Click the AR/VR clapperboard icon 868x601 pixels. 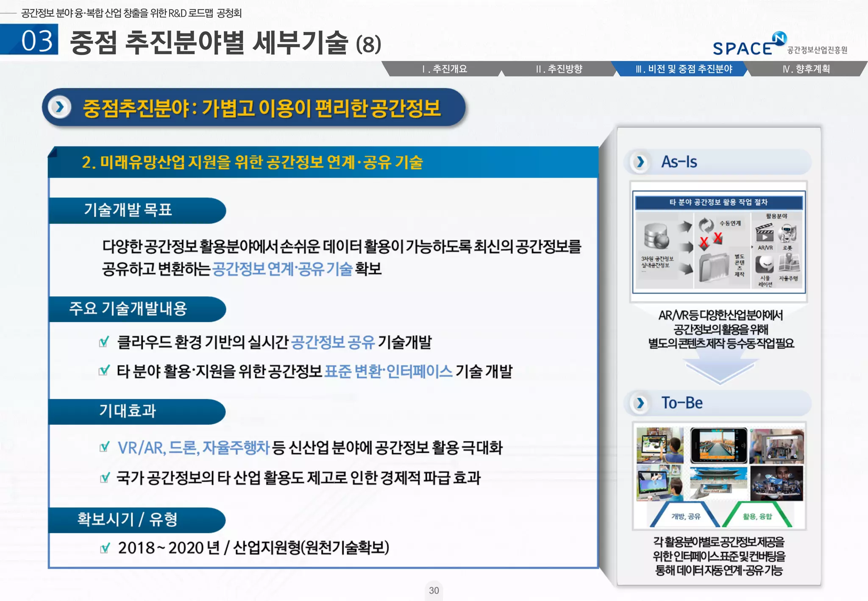tap(765, 233)
